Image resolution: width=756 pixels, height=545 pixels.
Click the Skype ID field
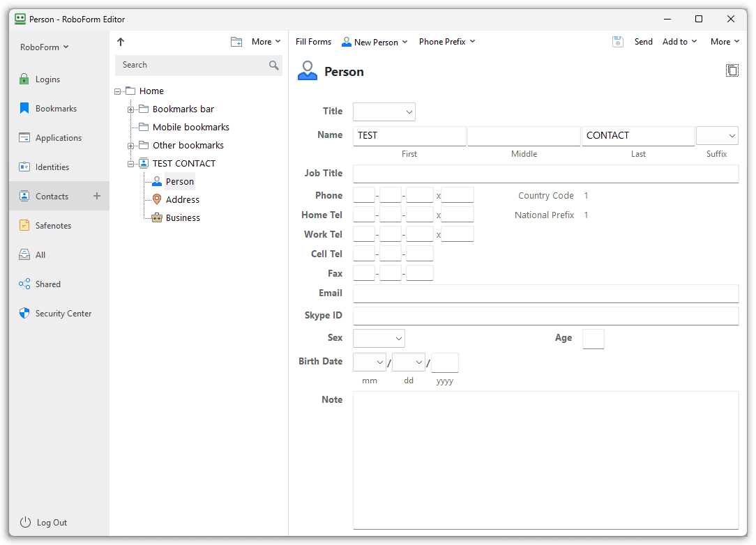[x=546, y=316]
